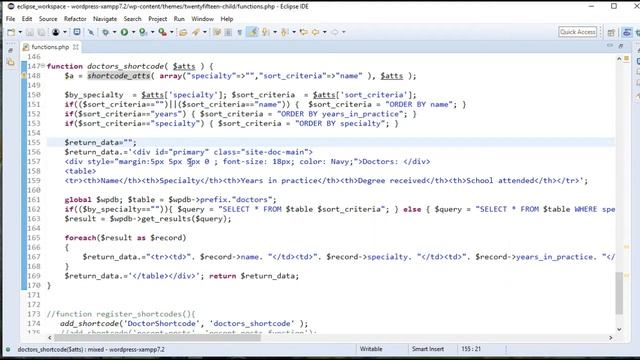
Task: Click the horizontal scrollbar thumb in editor
Action: 157,338
